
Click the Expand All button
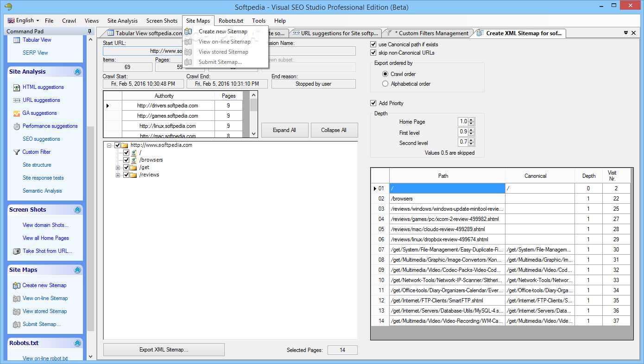point(284,130)
